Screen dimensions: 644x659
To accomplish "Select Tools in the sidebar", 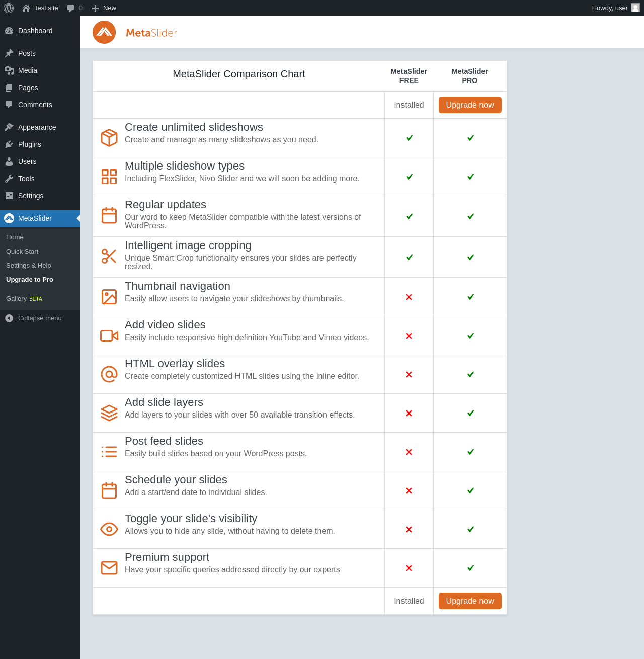I will coord(40,179).
